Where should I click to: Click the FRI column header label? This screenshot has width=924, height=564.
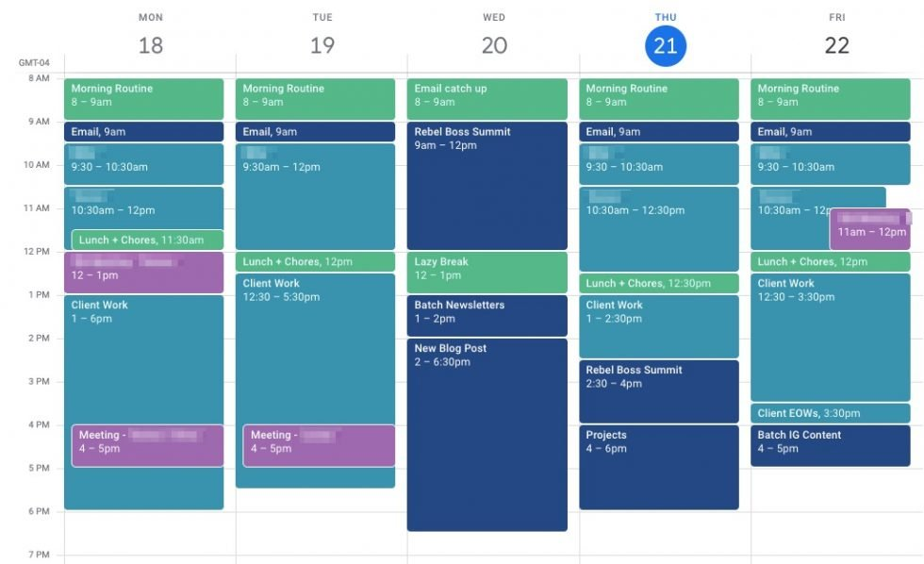pos(837,16)
